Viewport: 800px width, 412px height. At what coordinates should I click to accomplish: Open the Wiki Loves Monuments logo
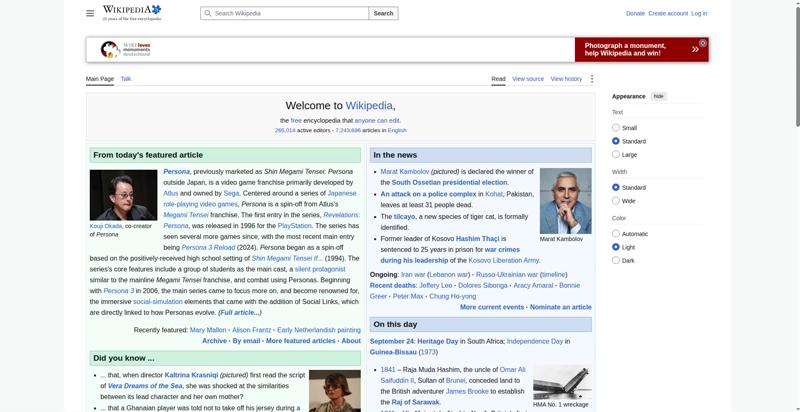pyautogui.click(x=126, y=49)
